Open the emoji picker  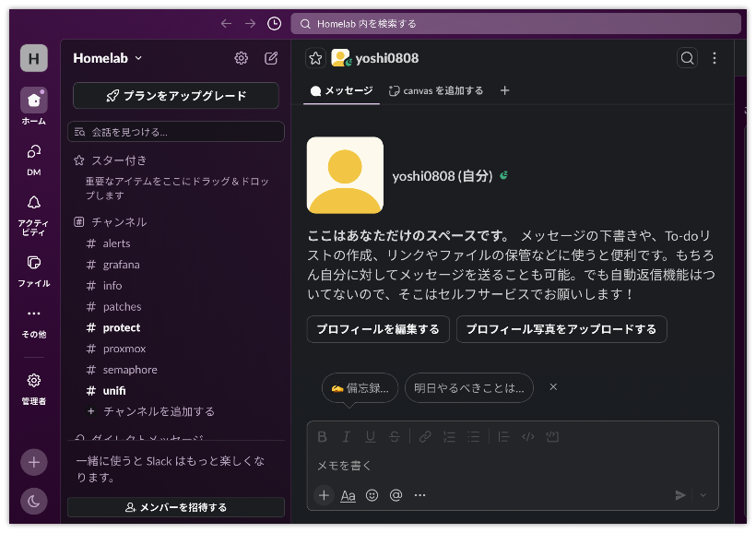pyautogui.click(x=372, y=495)
